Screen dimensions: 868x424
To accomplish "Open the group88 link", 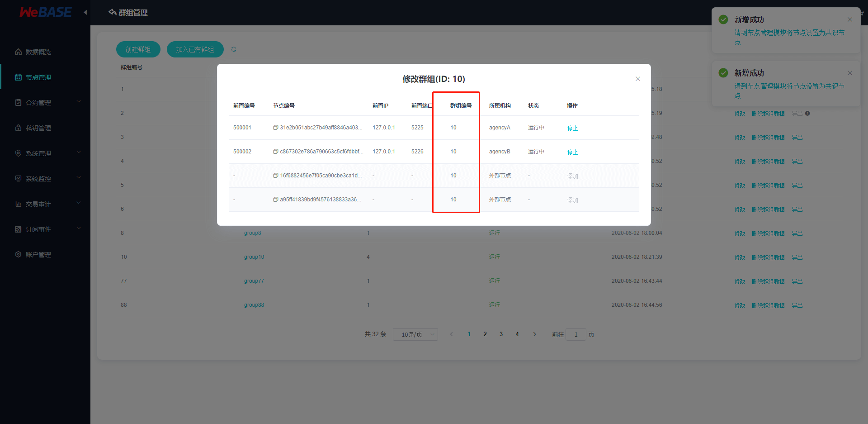I will click(x=254, y=305).
